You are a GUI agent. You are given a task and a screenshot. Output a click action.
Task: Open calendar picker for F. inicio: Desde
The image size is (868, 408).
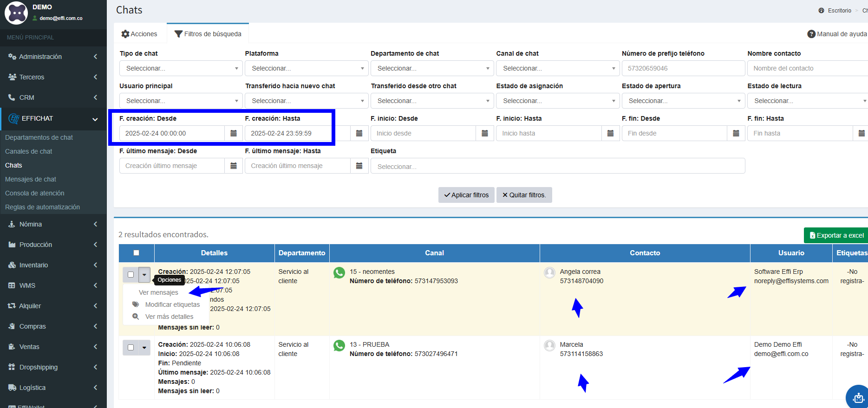pos(484,133)
